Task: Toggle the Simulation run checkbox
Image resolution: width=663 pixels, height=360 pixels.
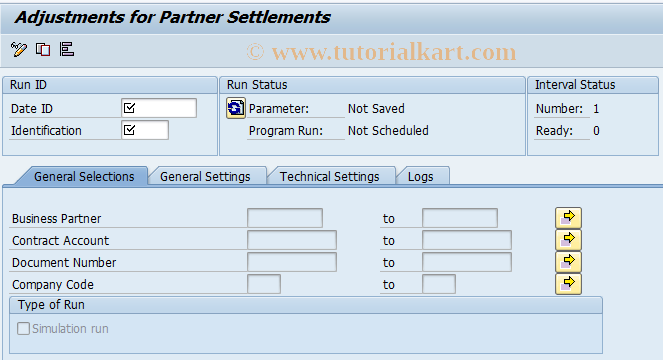Action: pyautogui.click(x=23, y=328)
